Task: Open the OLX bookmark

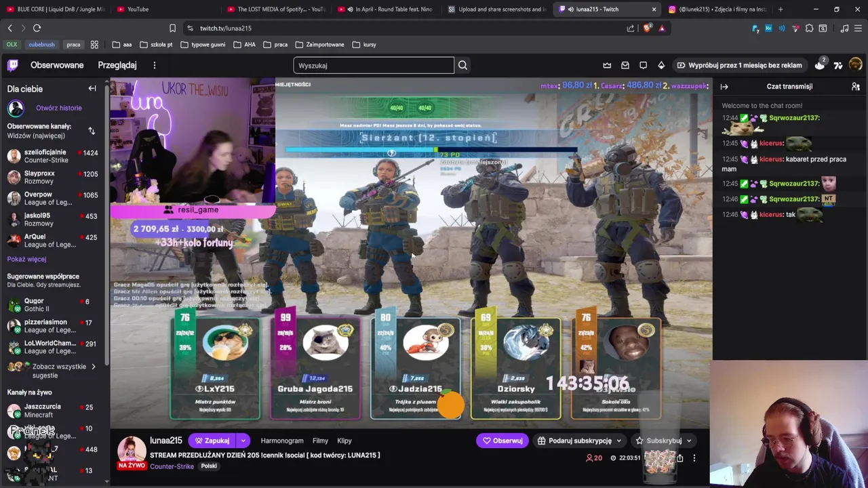Action: (x=12, y=45)
